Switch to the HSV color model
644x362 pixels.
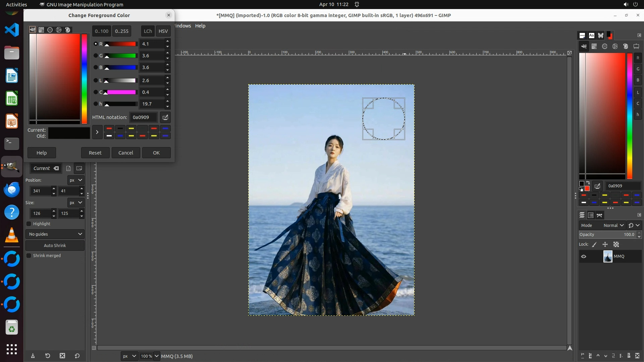tap(163, 31)
